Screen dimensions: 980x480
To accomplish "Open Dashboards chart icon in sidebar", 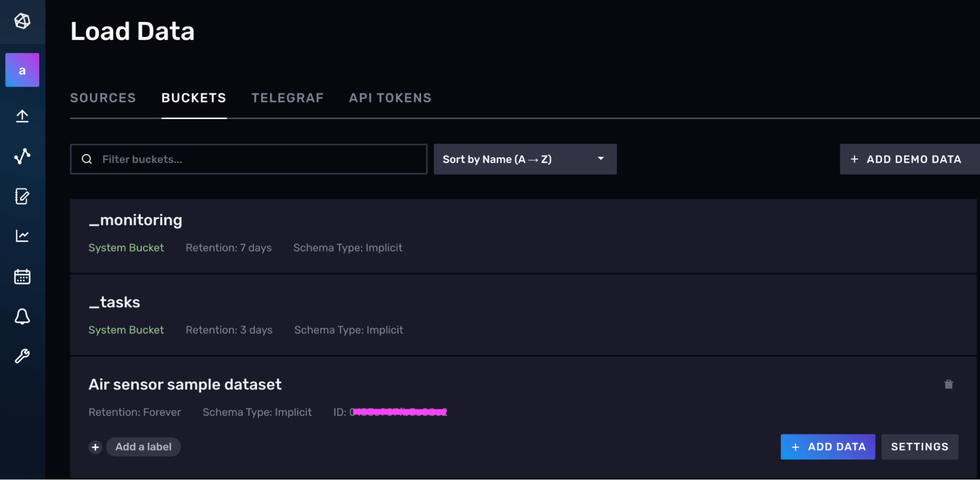I will pos(22,236).
